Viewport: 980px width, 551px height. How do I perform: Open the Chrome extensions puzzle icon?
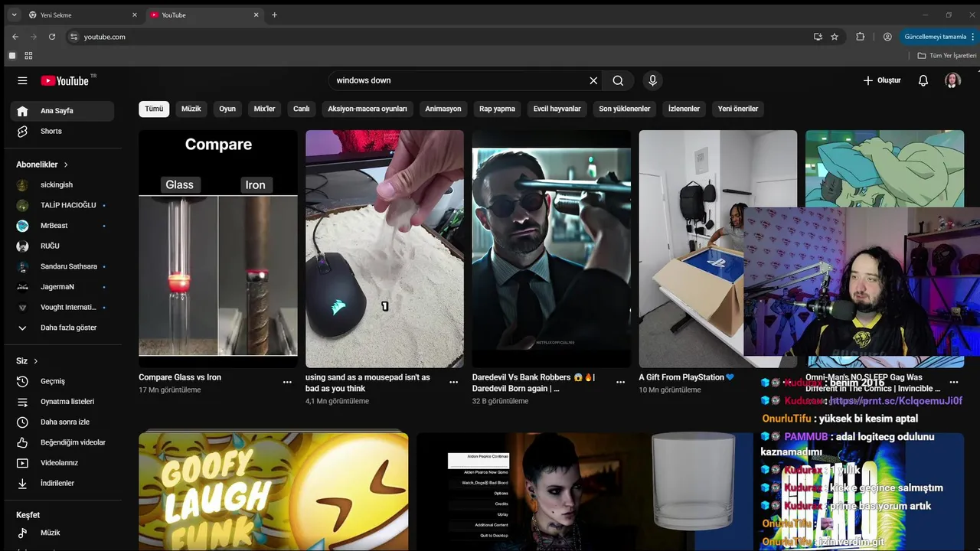coord(861,37)
